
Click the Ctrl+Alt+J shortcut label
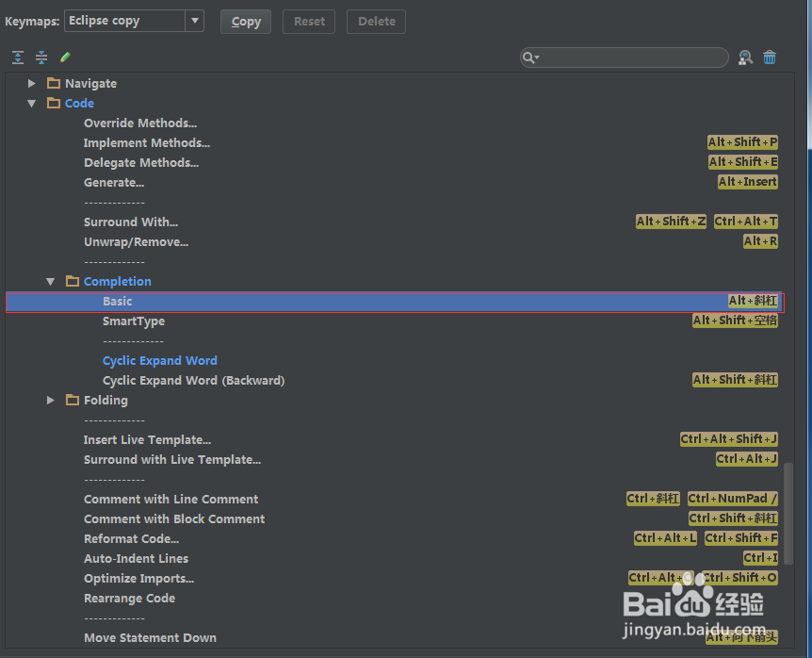coord(747,459)
